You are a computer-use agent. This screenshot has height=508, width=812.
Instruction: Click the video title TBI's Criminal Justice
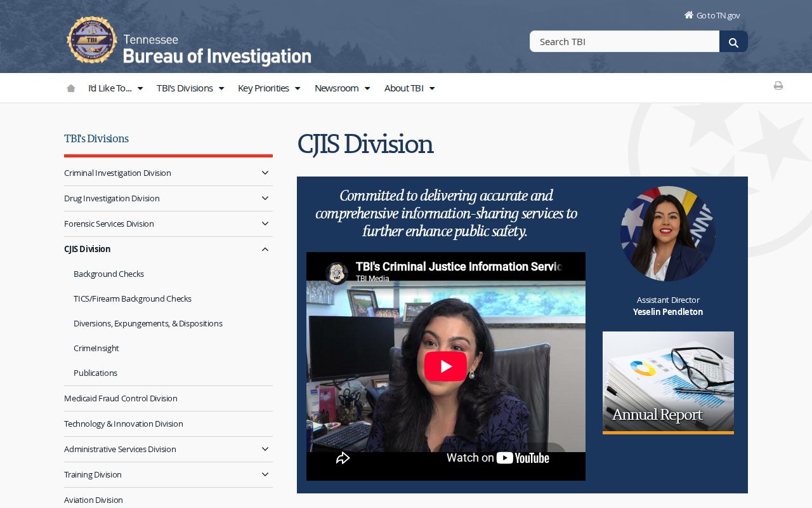[458, 267]
